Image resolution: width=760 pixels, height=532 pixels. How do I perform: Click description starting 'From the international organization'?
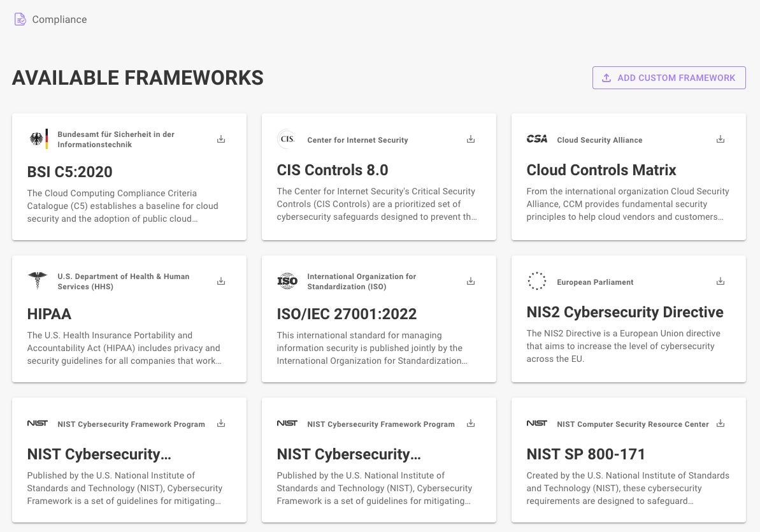627,204
